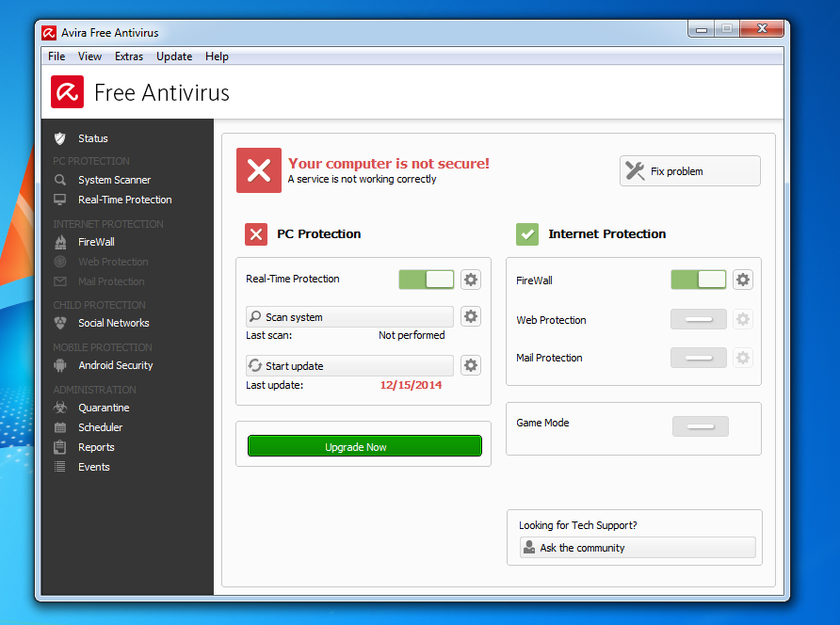Image resolution: width=840 pixels, height=625 pixels.
Task: Click 'Your computer is not secure!' heading
Action: click(389, 164)
